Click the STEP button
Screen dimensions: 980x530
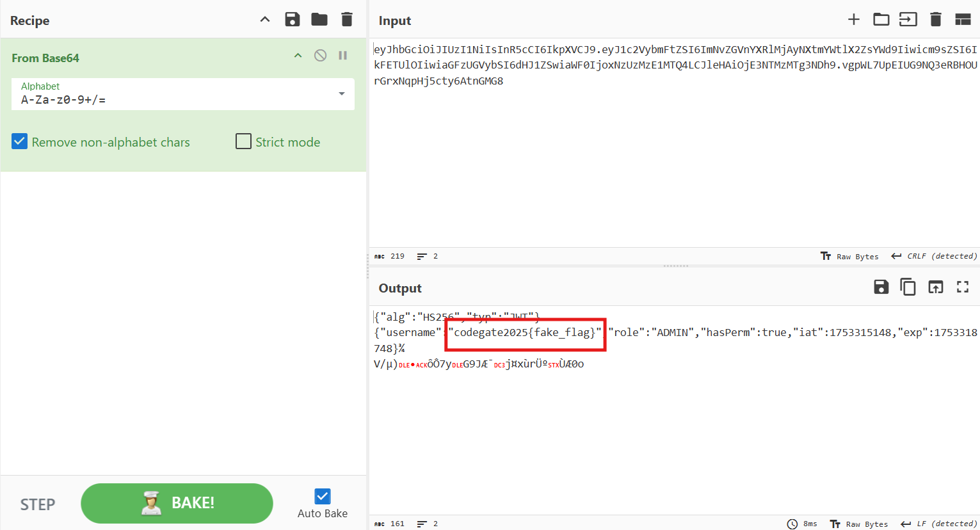pos(38,504)
